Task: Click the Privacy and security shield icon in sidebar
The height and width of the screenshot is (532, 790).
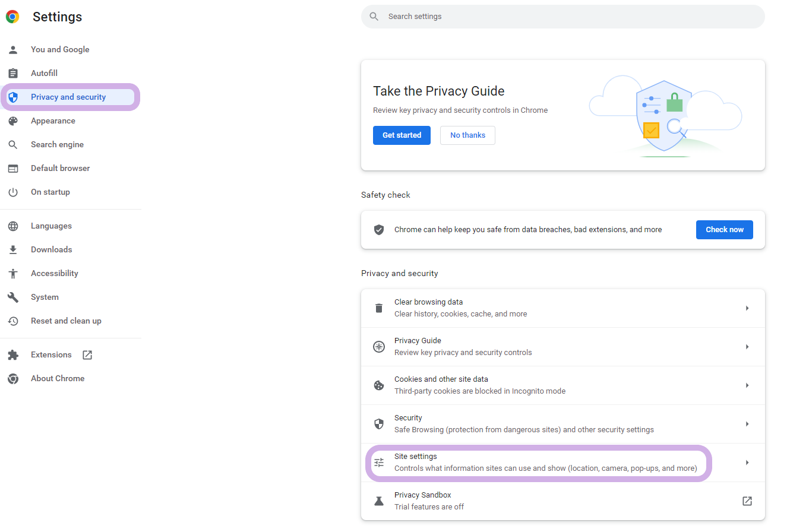Action: pos(13,97)
